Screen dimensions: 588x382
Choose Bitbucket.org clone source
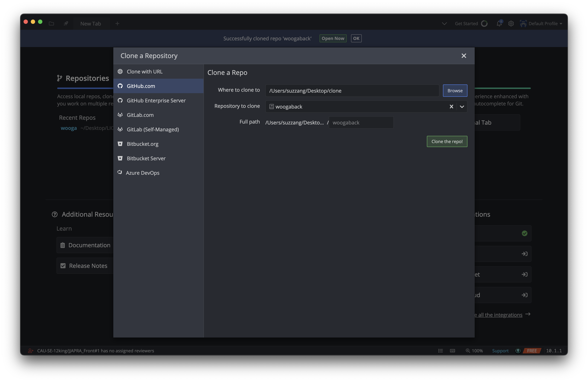pyautogui.click(x=142, y=144)
